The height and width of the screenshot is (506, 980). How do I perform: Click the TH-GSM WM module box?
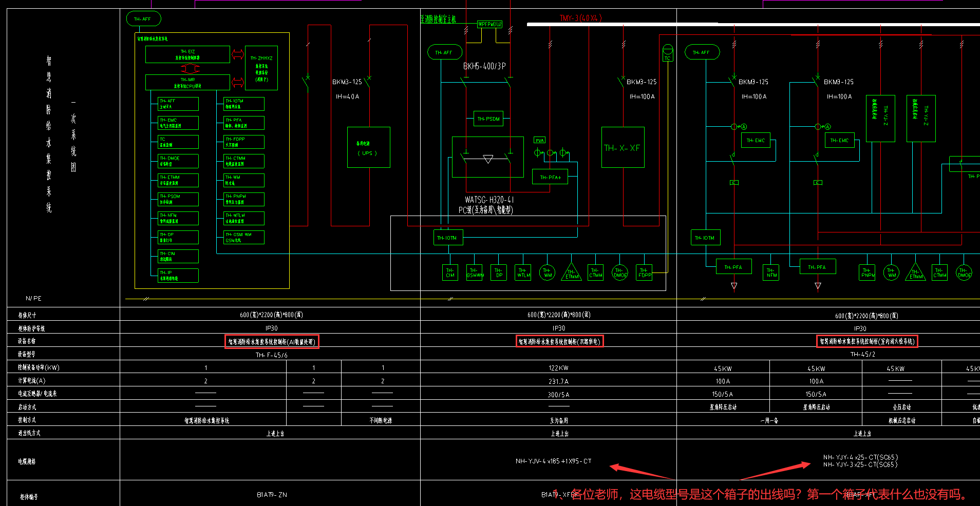point(244,237)
